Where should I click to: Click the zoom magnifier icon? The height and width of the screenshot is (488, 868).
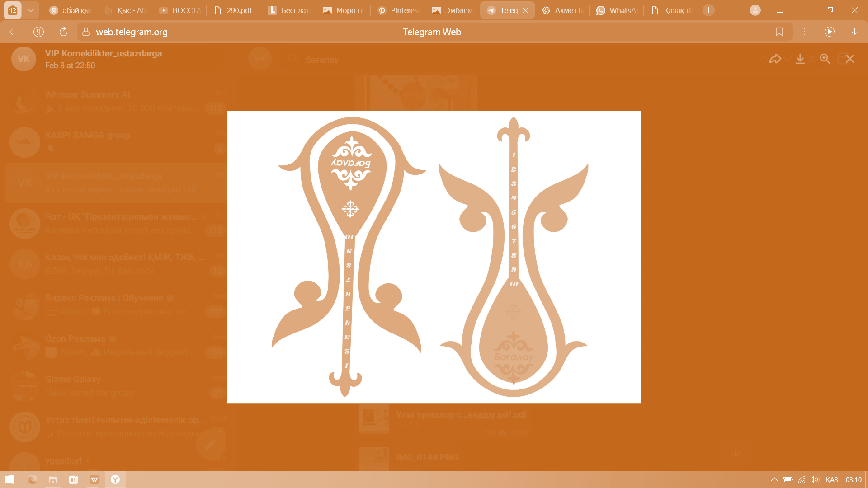point(825,59)
